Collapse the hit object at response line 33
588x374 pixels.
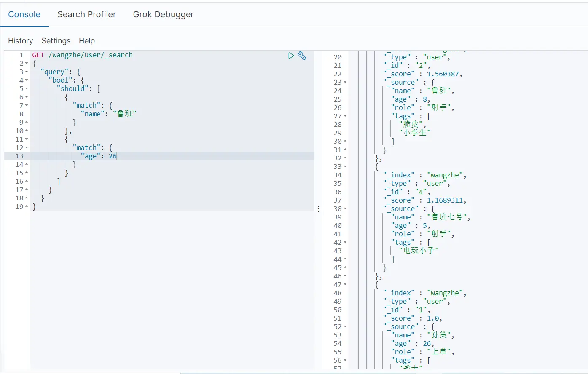pyautogui.click(x=345, y=167)
